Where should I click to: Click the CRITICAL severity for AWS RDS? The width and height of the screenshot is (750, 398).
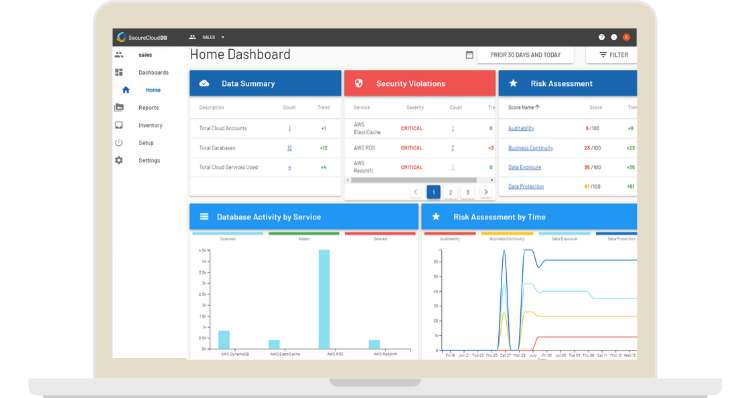[412, 148]
